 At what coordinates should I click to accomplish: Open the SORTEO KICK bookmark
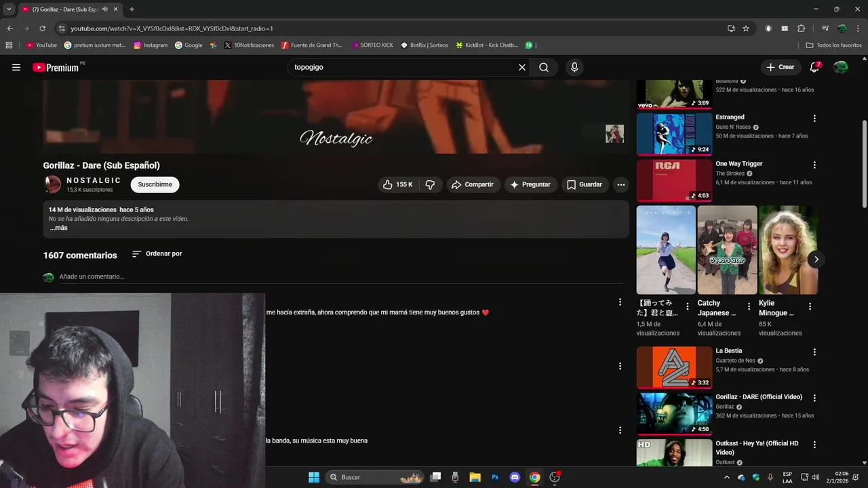point(372,45)
